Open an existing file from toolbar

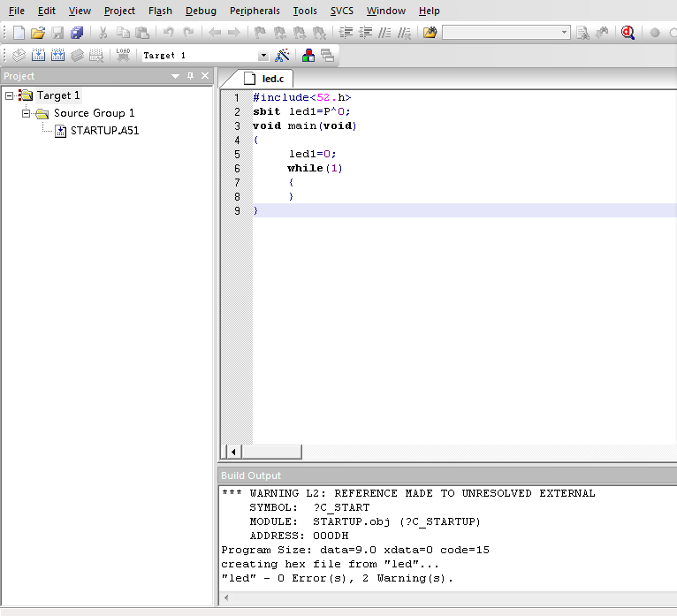(38, 33)
